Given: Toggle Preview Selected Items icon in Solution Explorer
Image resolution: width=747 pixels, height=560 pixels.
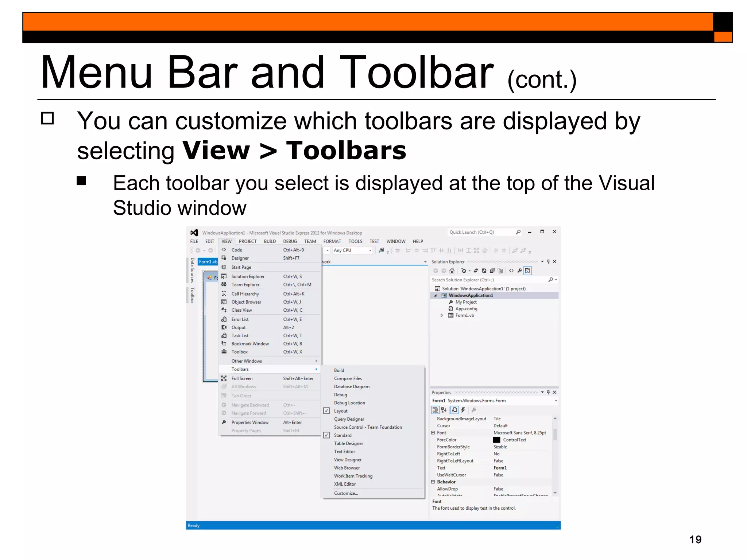Looking at the screenshot, I should pos(527,271).
